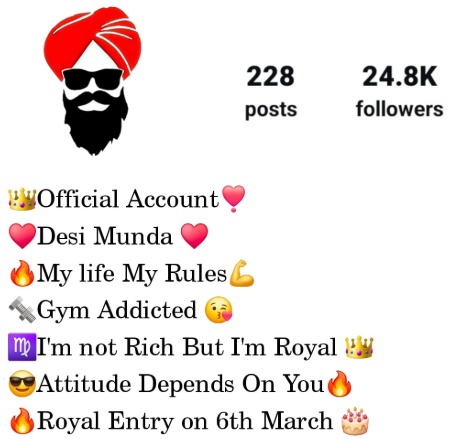Click the fire emoji after On You

click(x=339, y=384)
